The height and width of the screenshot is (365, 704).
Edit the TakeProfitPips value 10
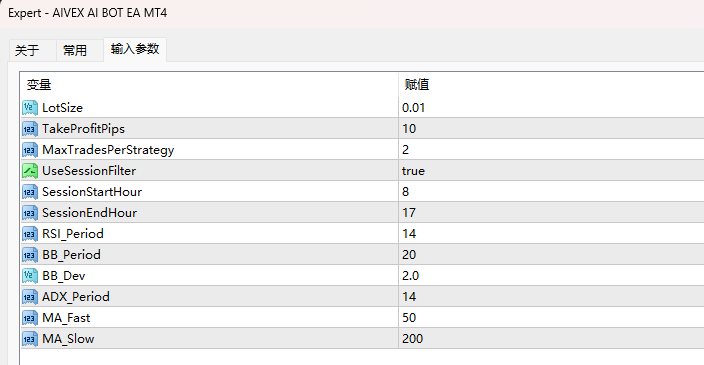click(x=551, y=129)
